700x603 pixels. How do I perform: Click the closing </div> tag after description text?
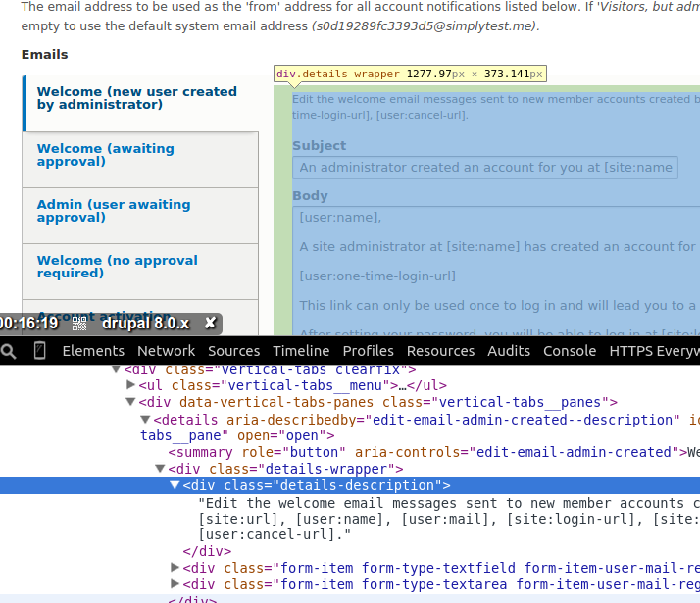[x=207, y=551]
